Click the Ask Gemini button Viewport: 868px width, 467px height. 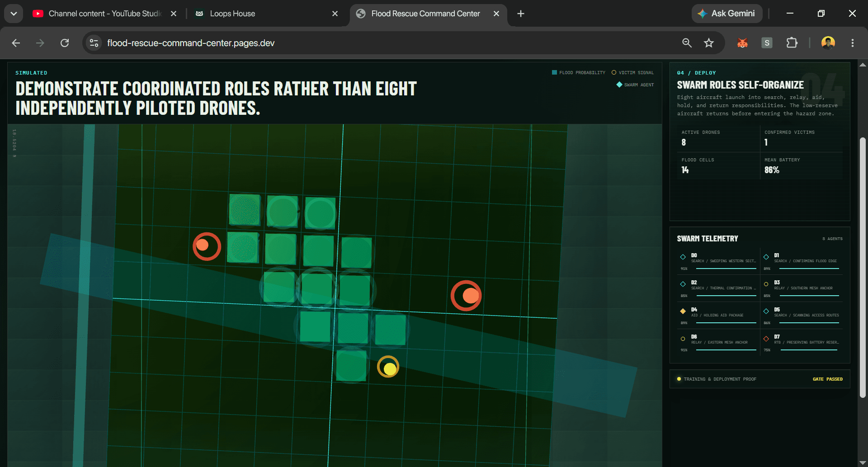(727, 14)
